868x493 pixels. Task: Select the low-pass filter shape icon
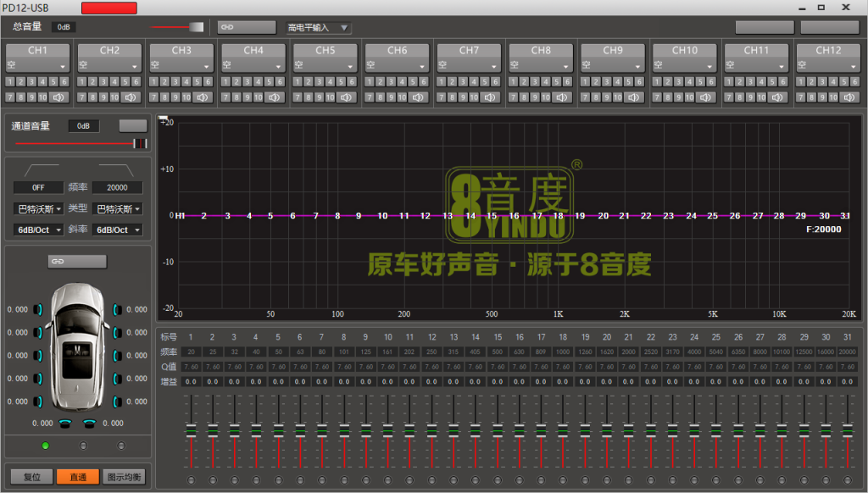(115, 170)
